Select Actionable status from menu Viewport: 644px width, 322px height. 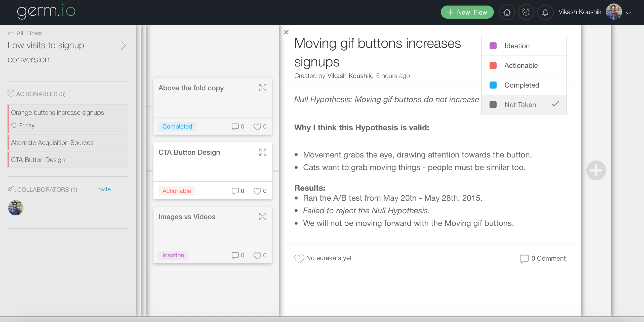(x=521, y=65)
